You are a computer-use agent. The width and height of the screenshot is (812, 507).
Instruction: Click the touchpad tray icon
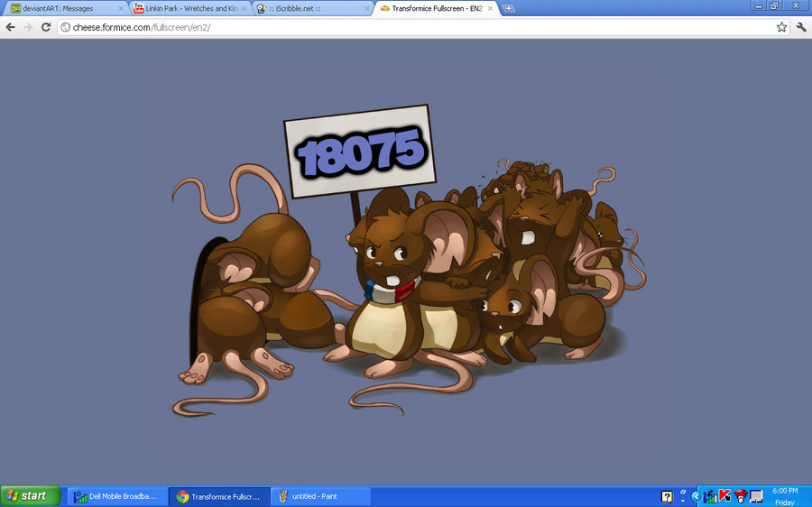point(756,497)
